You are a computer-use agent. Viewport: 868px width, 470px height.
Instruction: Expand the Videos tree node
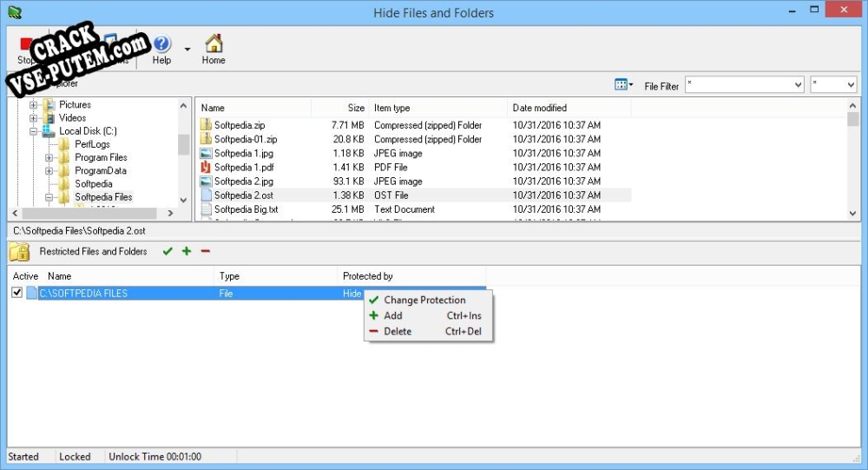pos(33,117)
